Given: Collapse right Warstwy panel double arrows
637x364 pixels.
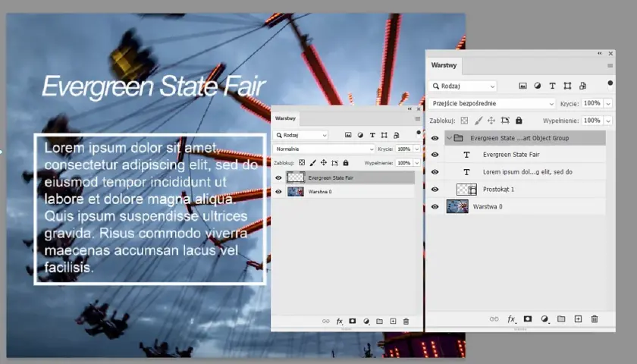Looking at the screenshot, I should click(600, 53).
